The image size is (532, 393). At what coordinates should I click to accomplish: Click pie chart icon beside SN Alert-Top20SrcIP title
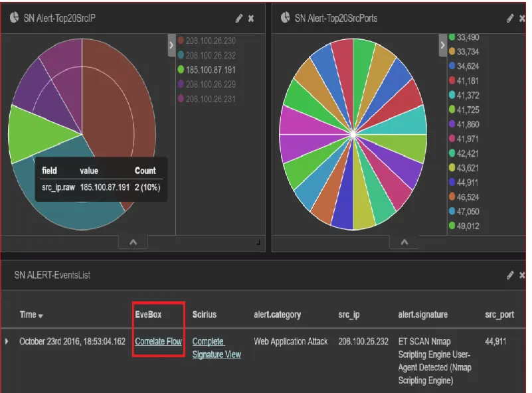(14, 18)
